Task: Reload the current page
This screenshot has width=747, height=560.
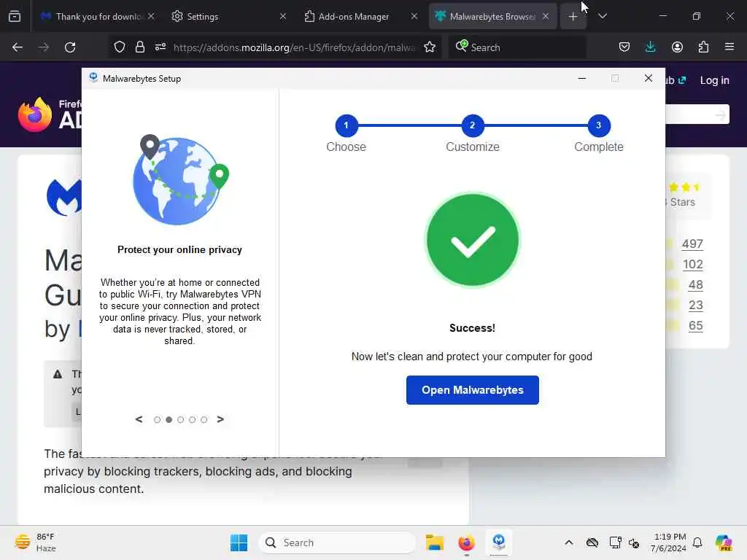Action: (x=70, y=47)
